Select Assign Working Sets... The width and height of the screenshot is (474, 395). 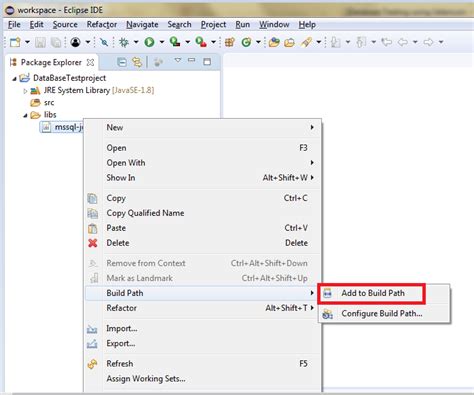[202, 379]
